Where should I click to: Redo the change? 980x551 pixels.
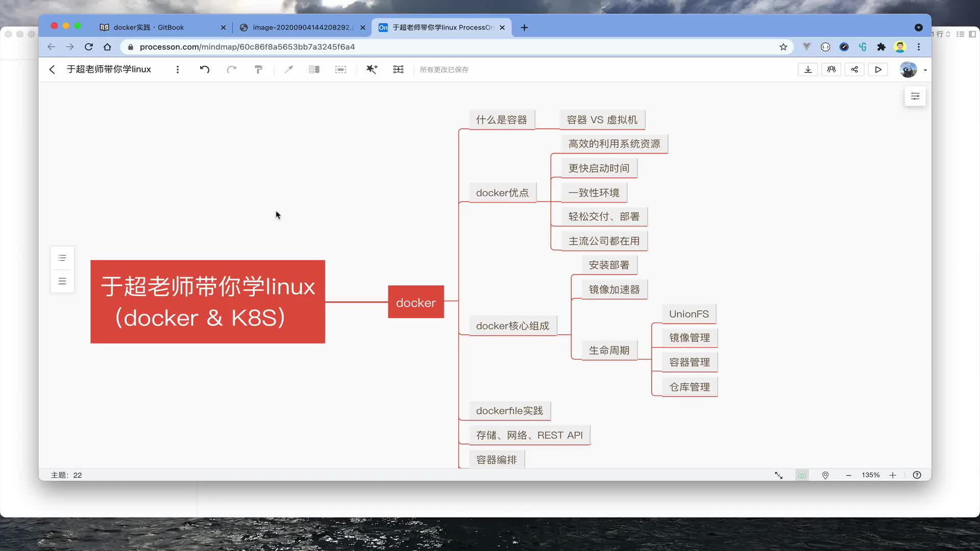pyautogui.click(x=232, y=69)
